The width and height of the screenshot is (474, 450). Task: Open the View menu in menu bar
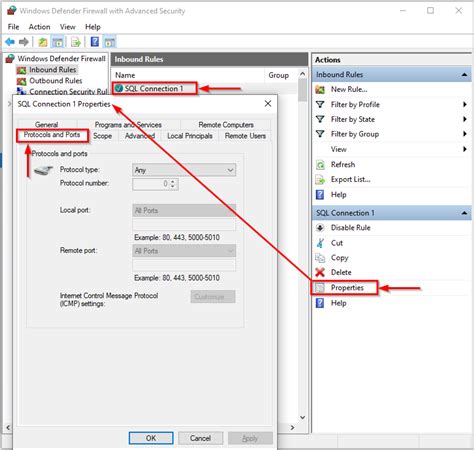coord(68,27)
